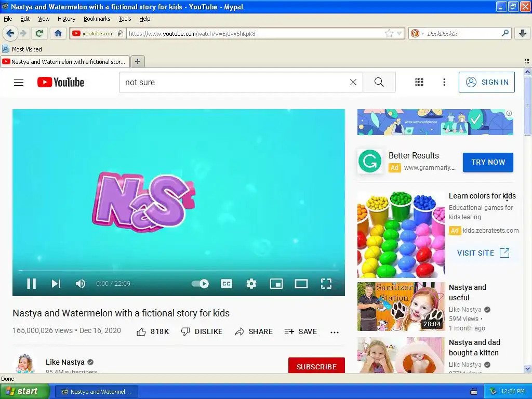Open the Help menu

pyautogui.click(x=144, y=19)
